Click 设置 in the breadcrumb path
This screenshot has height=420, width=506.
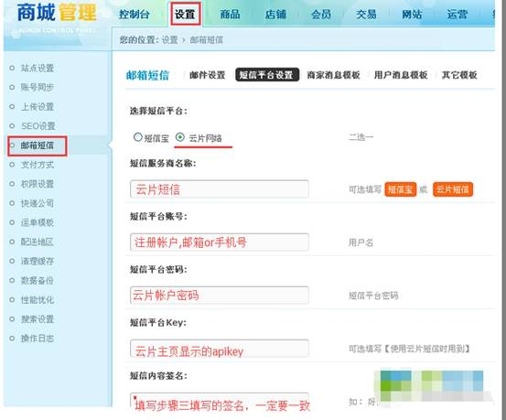170,40
